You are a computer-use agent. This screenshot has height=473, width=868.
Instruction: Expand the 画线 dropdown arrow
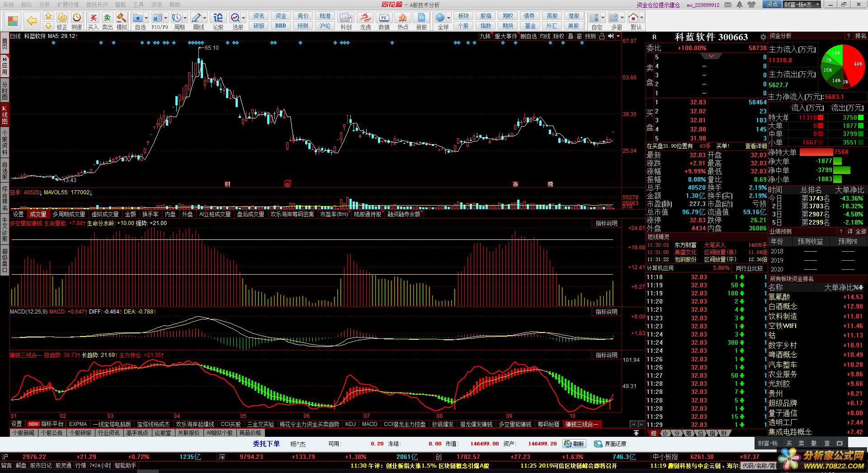(205, 18)
